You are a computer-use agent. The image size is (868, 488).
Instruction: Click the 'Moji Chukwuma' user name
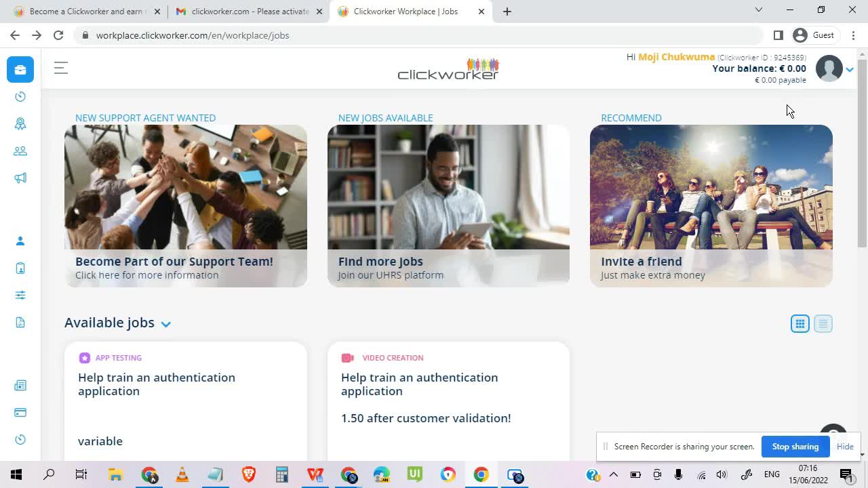point(677,57)
